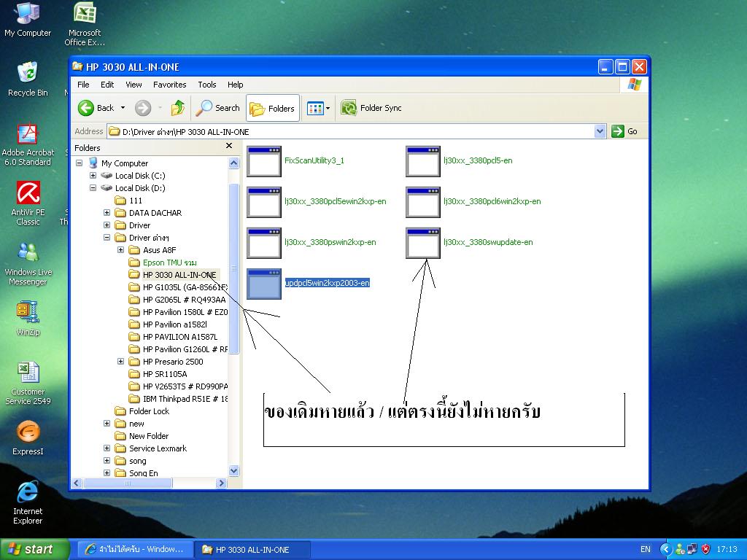Click the tray clock showing 17:13
747x560 pixels.
click(727, 550)
